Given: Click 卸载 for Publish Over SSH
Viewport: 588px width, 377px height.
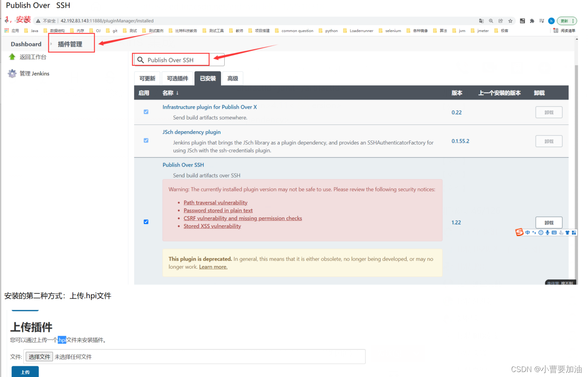Looking at the screenshot, I should (x=549, y=222).
